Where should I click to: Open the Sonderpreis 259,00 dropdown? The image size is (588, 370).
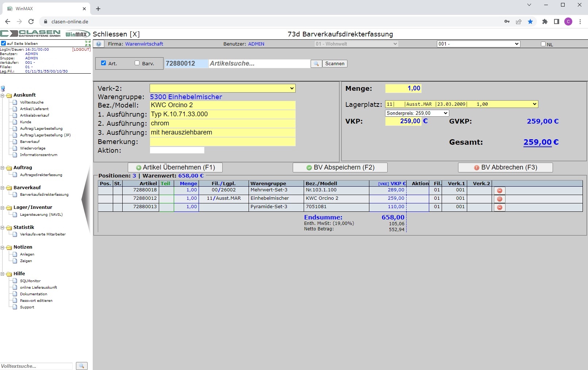(x=417, y=113)
